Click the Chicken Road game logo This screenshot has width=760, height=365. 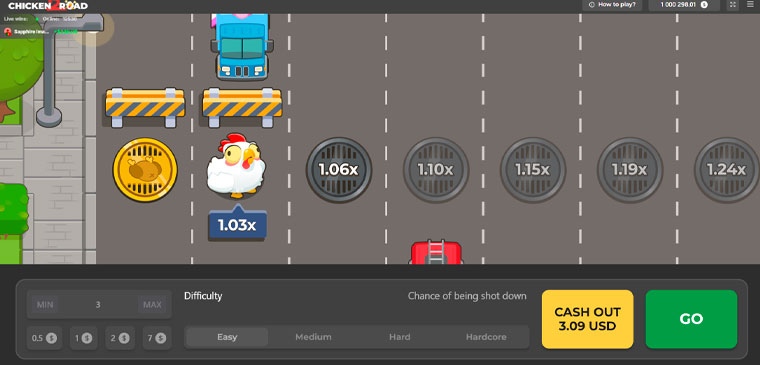coord(48,5)
